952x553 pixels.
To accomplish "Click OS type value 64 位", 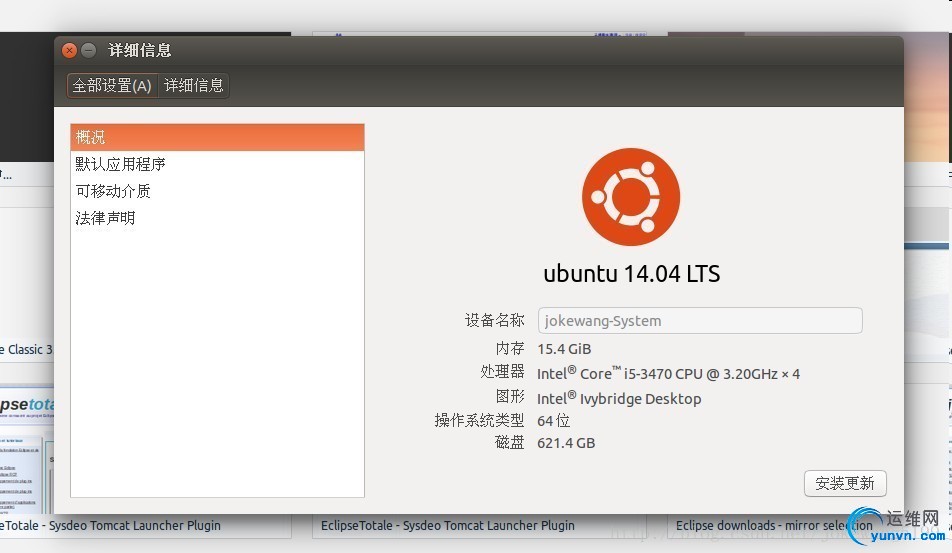I will (x=554, y=421).
